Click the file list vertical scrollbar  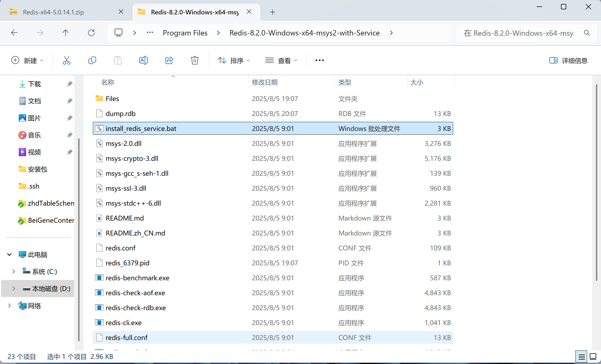[x=596, y=182]
